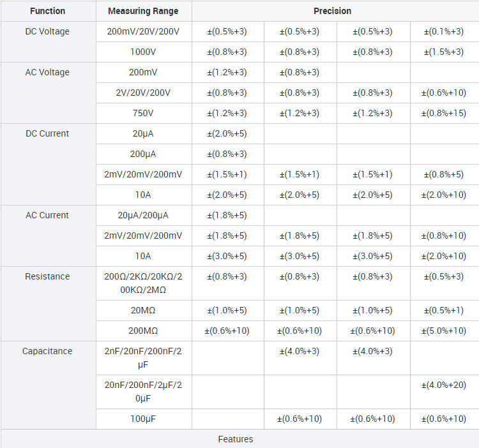Select the Capacitance function cell
The image size is (479, 448).
point(48,351)
